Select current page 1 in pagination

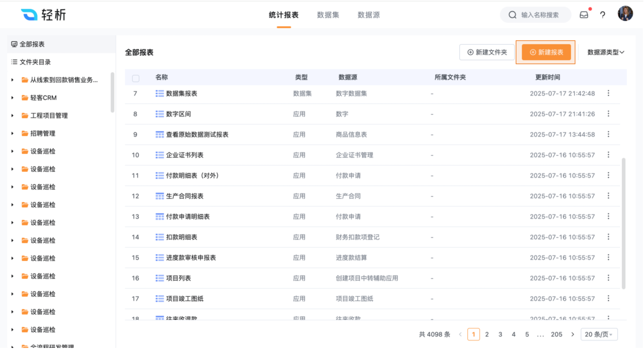click(x=474, y=334)
